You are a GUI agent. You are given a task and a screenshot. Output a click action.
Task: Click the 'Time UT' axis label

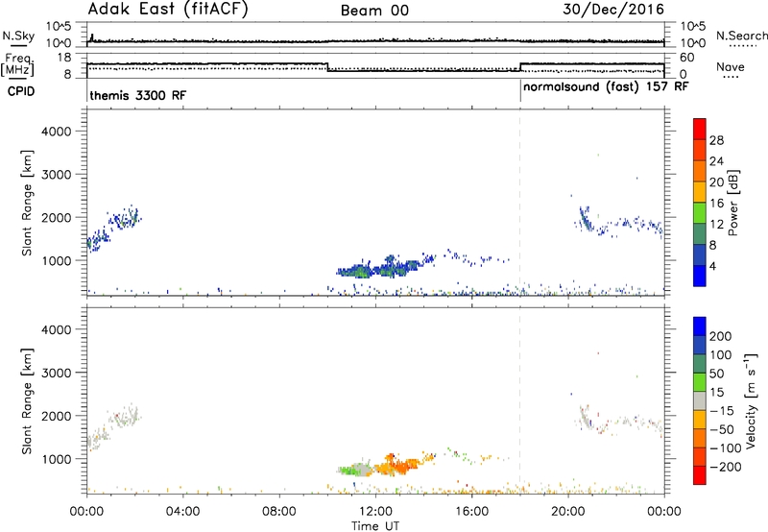375,526
